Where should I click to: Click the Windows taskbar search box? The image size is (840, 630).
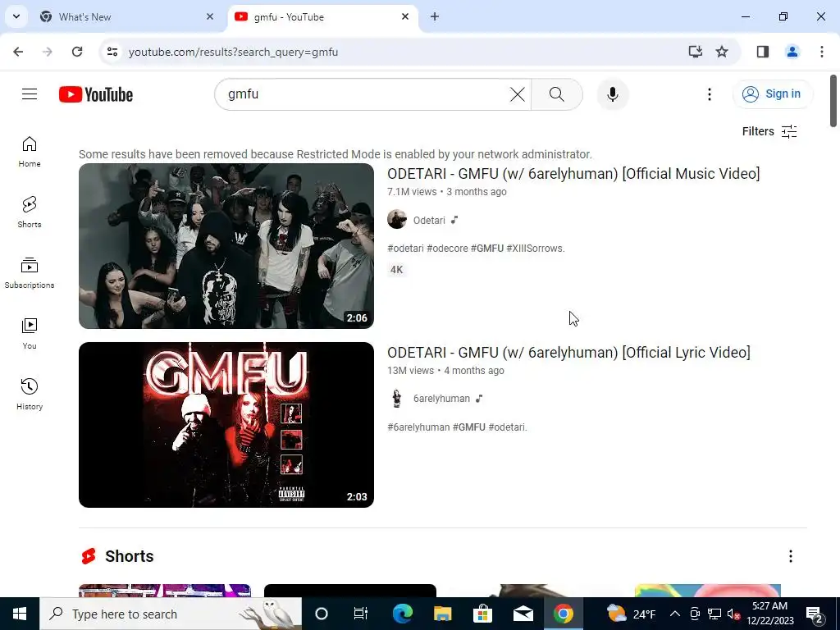tap(171, 614)
